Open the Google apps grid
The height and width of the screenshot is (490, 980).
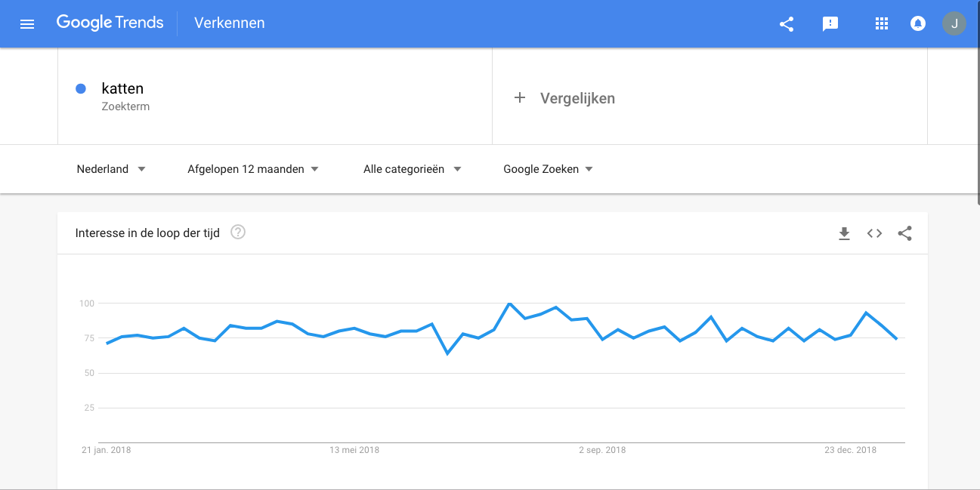pos(881,23)
